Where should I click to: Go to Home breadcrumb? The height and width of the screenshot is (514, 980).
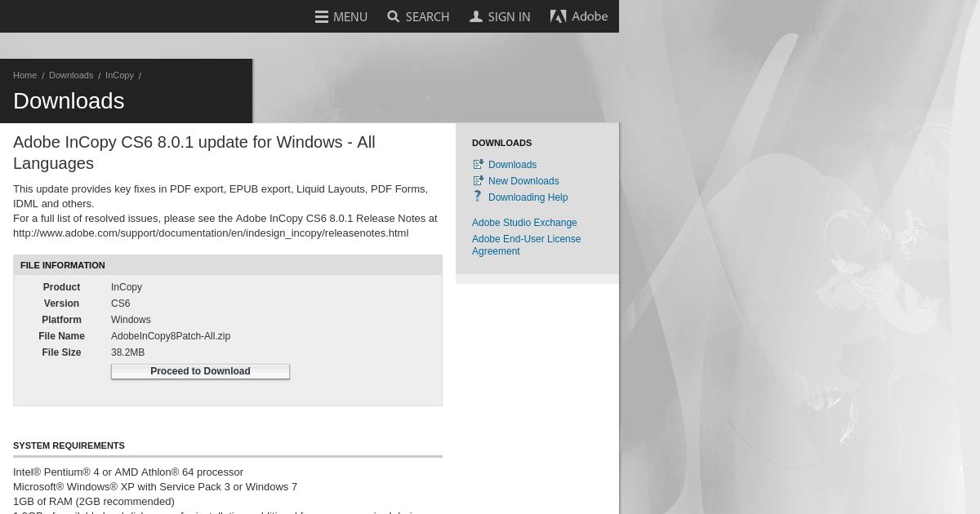click(25, 75)
